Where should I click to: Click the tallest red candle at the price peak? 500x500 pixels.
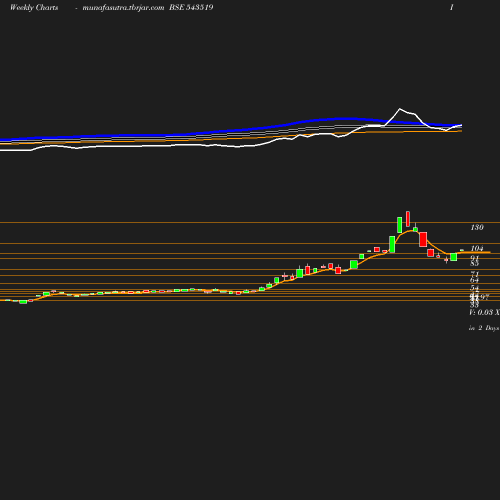[408, 219]
